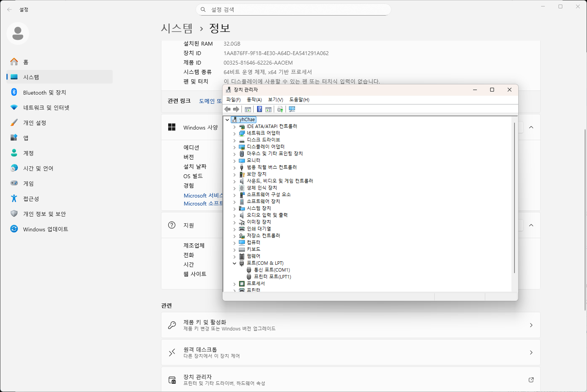Open Bluetooth 및 장치 in the sidebar
This screenshot has height=392, width=587.
[44, 92]
